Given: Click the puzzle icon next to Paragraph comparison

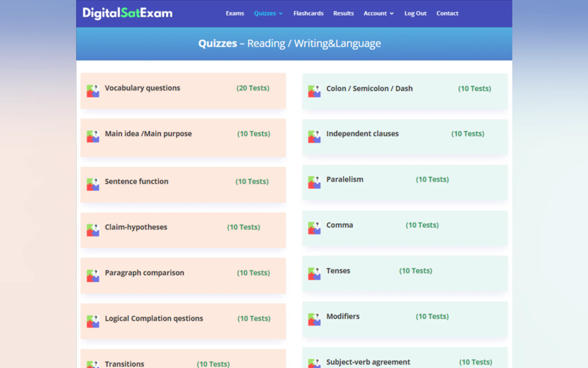Looking at the screenshot, I should coord(93,276).
